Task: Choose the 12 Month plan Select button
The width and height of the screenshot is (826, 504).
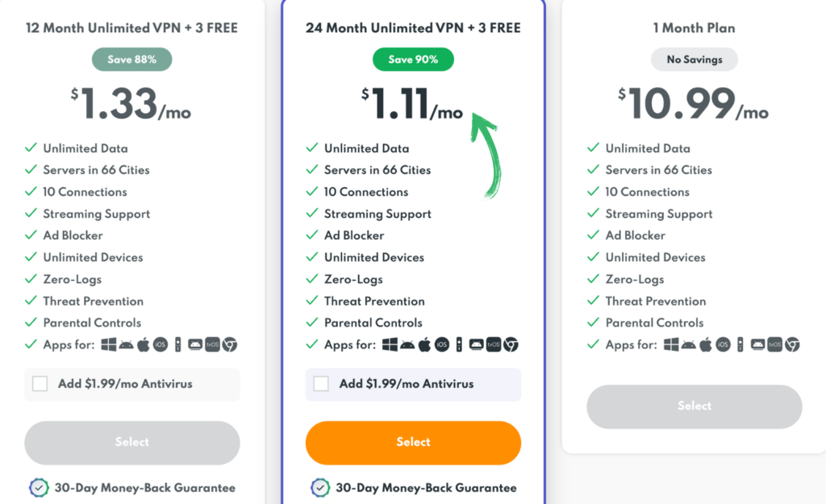Action: pyautogui.click(x=132, y=442)
